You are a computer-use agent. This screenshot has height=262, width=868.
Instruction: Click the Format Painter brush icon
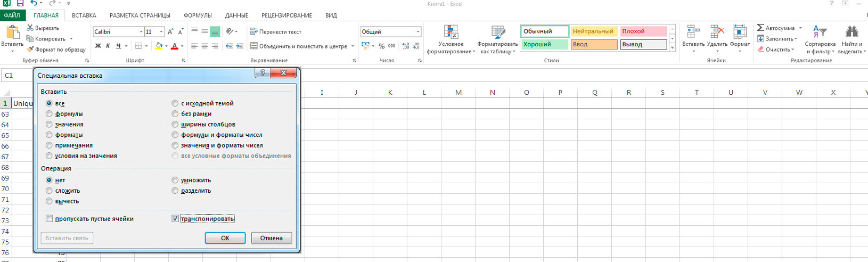(30, 50)
